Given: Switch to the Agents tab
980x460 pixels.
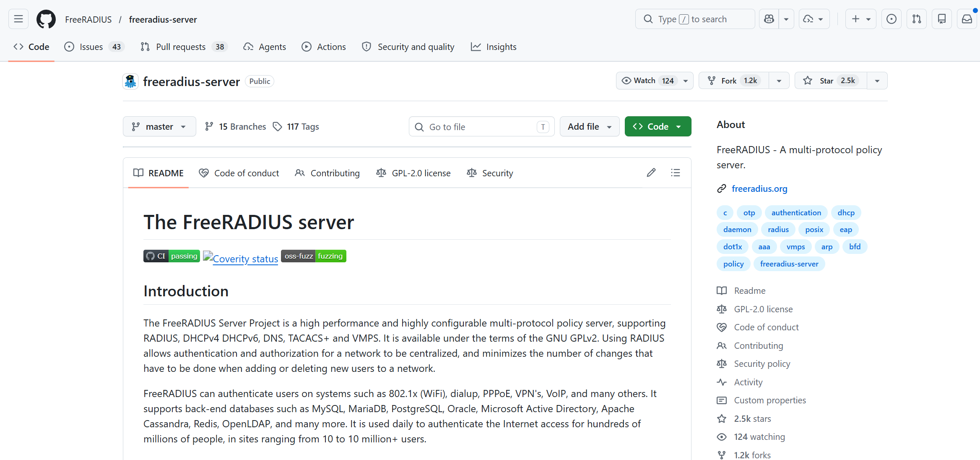Looking at the screenshot, I should 265,47.
